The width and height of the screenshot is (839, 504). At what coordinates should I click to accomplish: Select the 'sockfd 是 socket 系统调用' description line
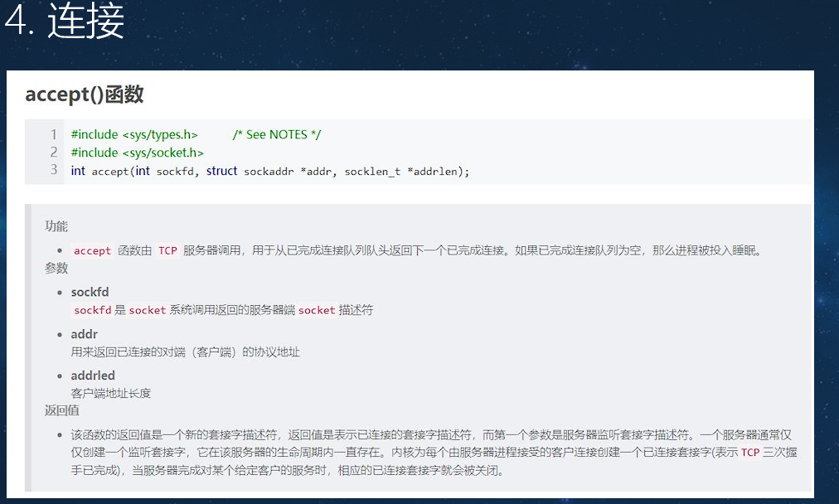tap(222, 310)
